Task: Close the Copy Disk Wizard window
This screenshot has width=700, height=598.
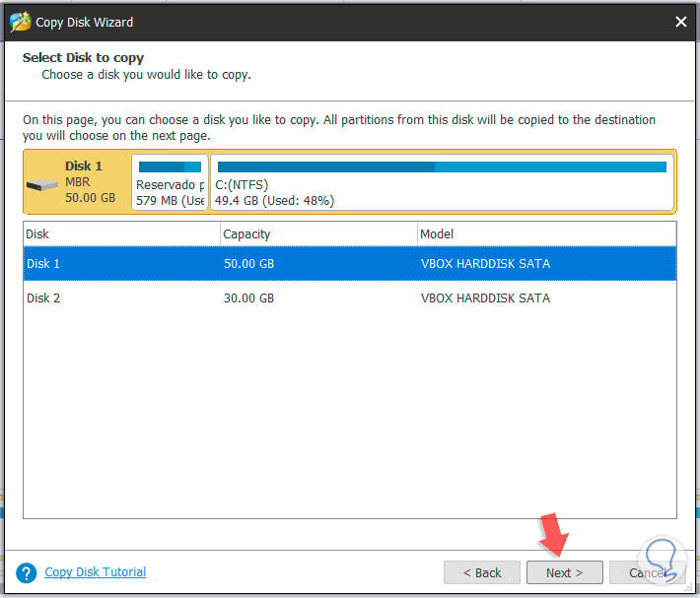Action: pyautogui.click(x=680, y=22)
